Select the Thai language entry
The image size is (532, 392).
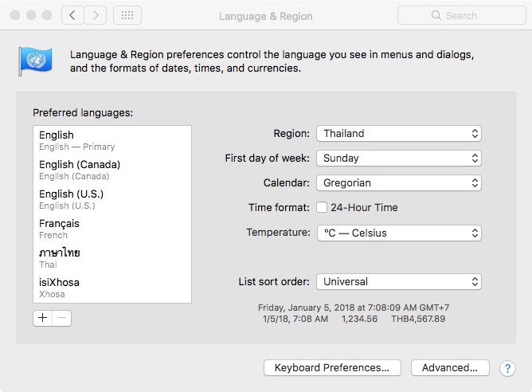tap(111, 258)
